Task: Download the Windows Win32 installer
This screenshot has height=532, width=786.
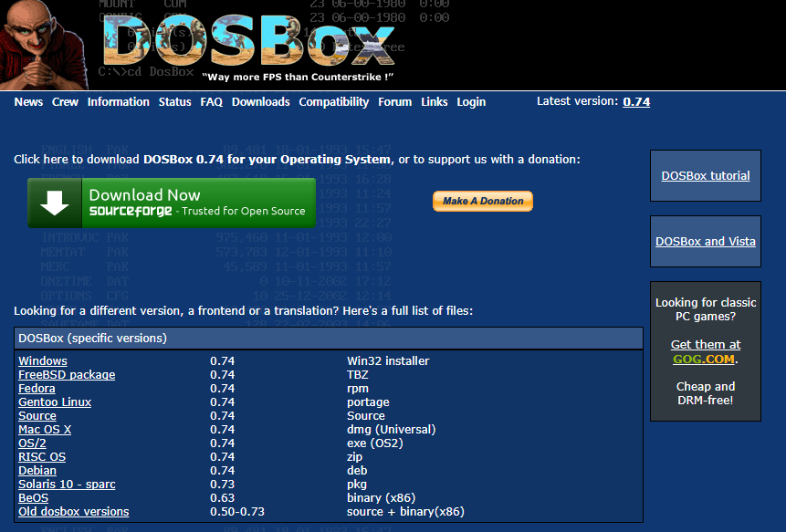Action: (43, 361)
